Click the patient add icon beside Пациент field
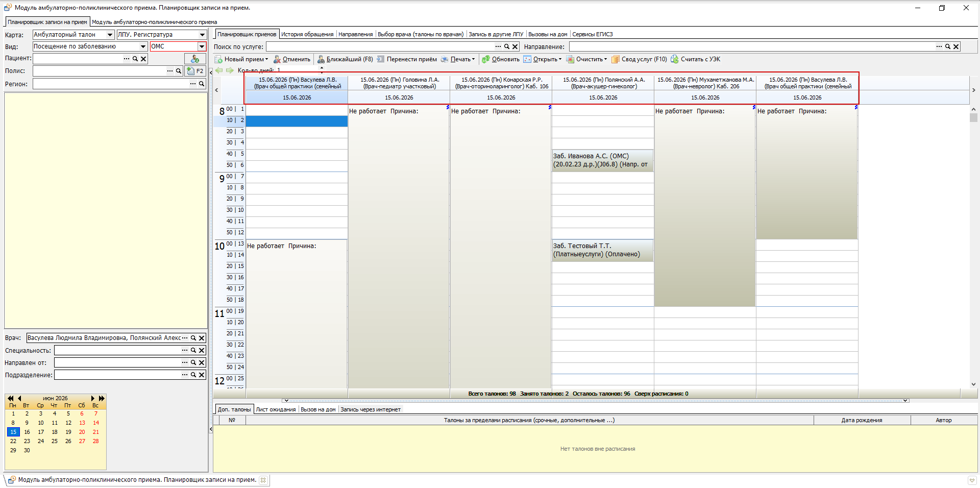This screenshot has width=980, height=488. pyautogui.click(x=195, y=59)
